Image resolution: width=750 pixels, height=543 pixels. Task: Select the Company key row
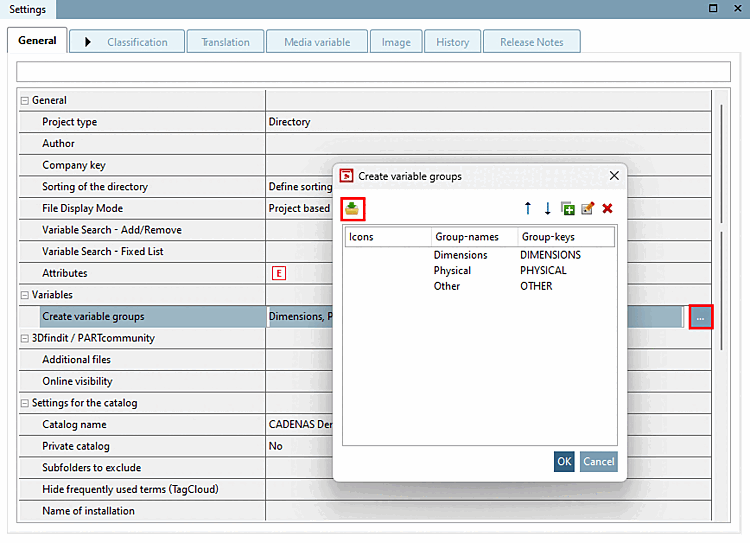point(365,165)
